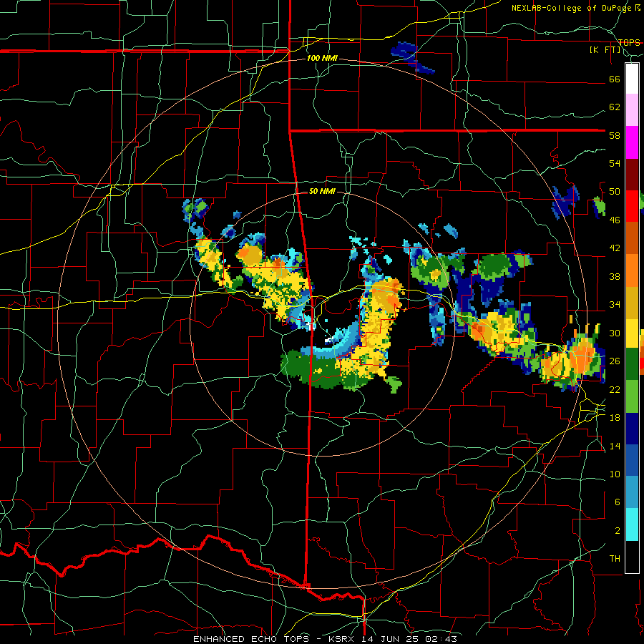644x644 pixels.
Task: Click the yellow 34 kft legend swatch
Action: [632, 333]
